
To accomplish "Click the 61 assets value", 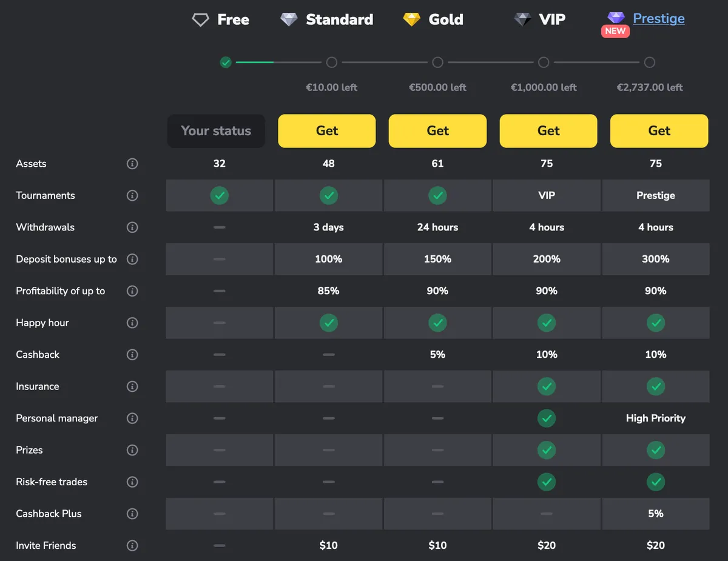I will [x=437, y=164].
